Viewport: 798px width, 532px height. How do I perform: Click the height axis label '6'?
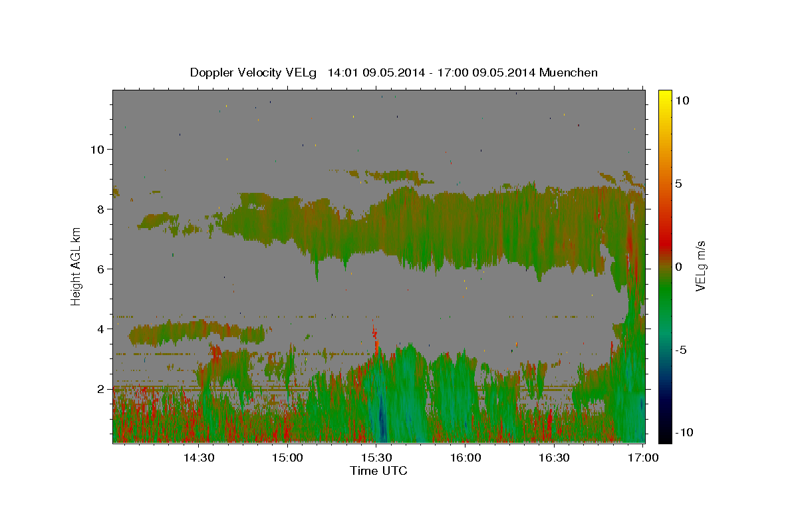(100, 269)
